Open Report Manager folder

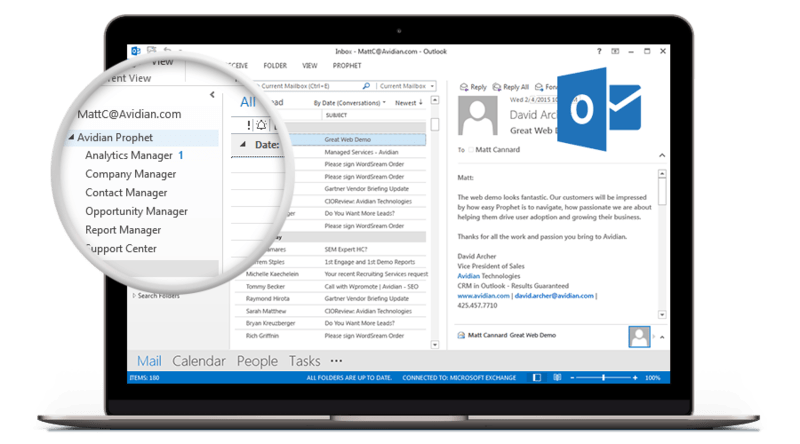tap(123, 230)
